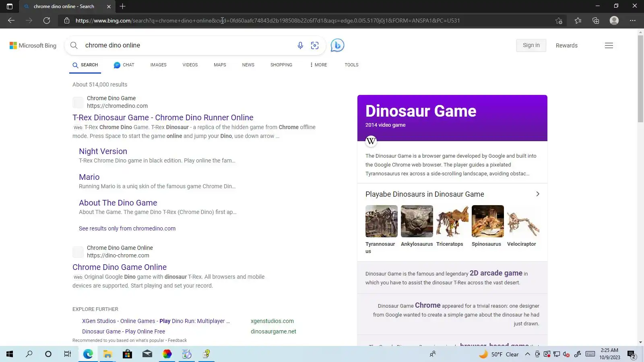Add this page to favorites
The width and height of the screenshot is (644, 362).
[x=559, y=21]
